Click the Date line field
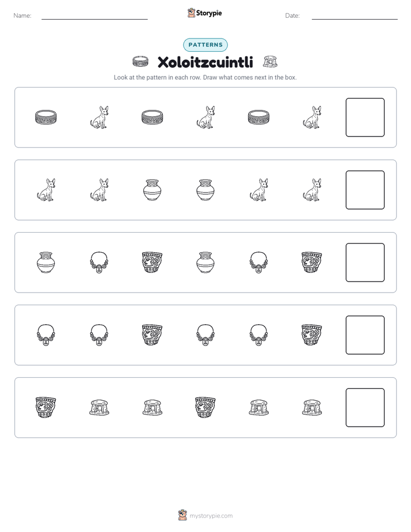411x532 pixels. pyautogui.click(x=355, y=16)
